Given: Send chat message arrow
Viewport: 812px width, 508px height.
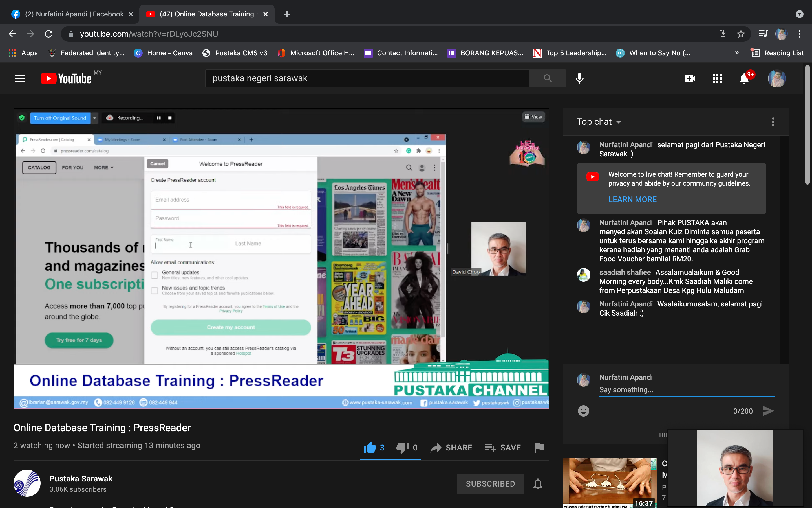Looking at the screenshot, I should pyautogui.click(x=768, y=411).
